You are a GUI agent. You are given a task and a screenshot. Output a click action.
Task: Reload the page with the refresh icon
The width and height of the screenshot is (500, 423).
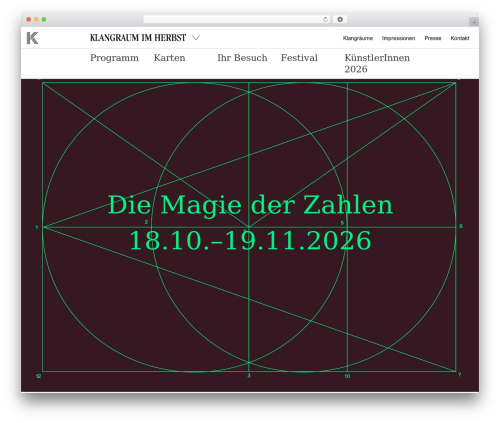pos(325,20)
